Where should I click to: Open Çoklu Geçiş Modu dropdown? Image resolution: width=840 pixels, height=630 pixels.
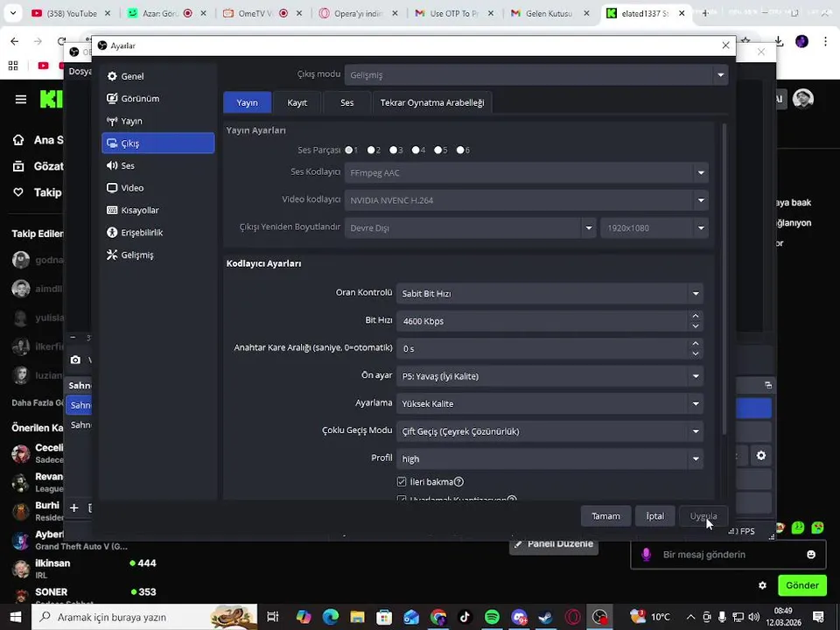[x=549, y=431]
